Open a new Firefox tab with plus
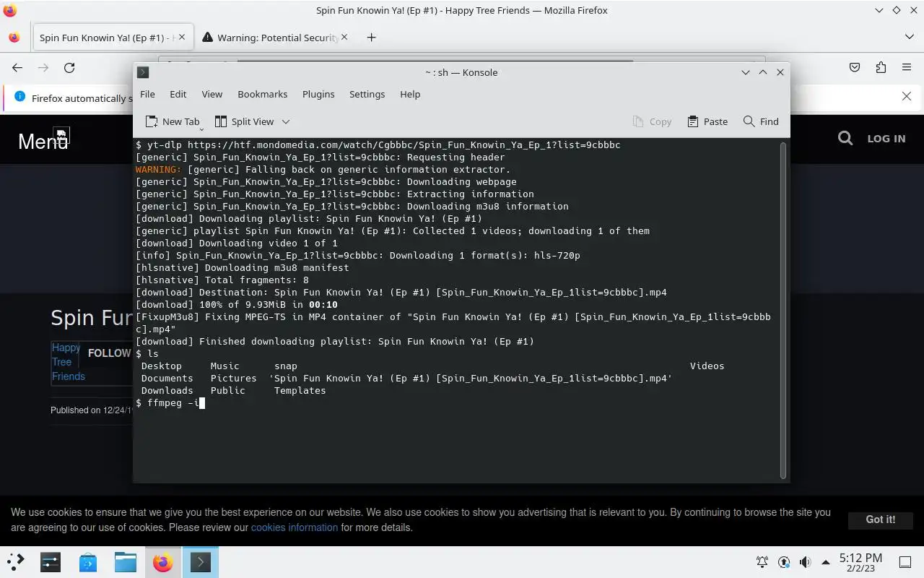Screen dimensions: 924x578 (371, 37)
